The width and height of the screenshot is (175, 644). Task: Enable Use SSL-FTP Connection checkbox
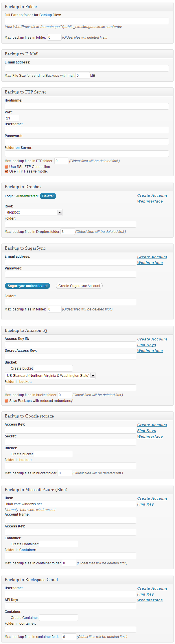(x=6, y=167)
